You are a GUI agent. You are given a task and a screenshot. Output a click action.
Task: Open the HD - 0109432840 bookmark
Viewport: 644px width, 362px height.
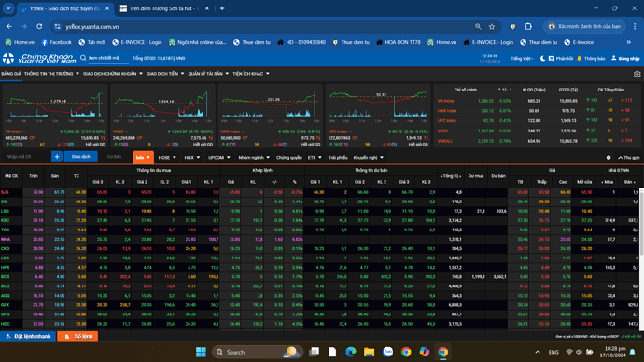[x=301, y=42]
